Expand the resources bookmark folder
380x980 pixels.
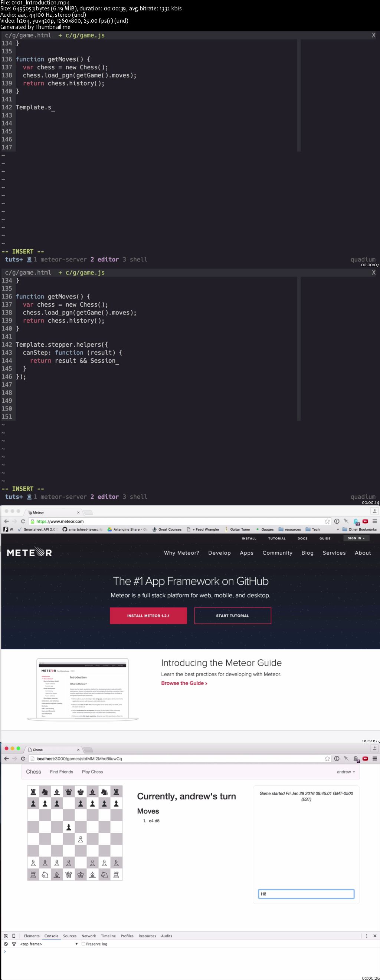pos(289,529)
